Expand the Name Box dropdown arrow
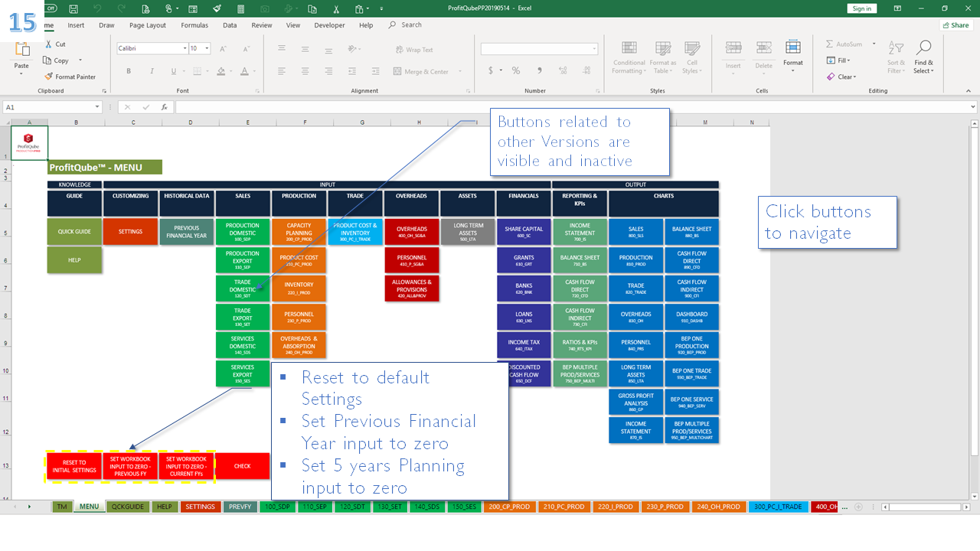The width and height of the screenshot is (980, 551). pos(97,107)
